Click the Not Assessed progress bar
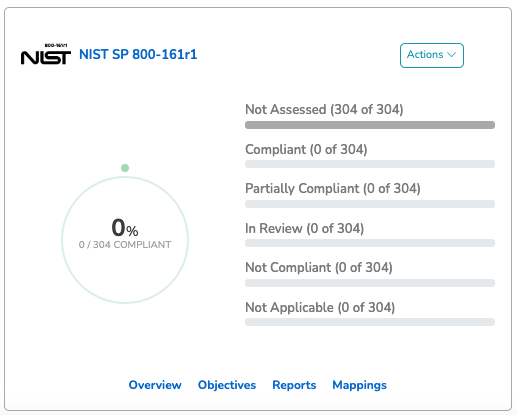Screen dimensions: 517x415 coord(370,125)
